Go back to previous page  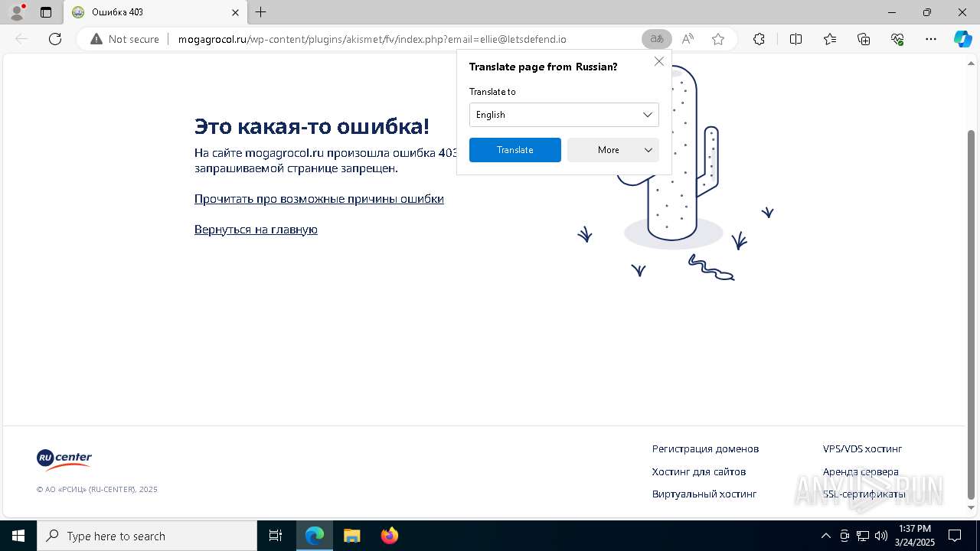pos(21,39)
